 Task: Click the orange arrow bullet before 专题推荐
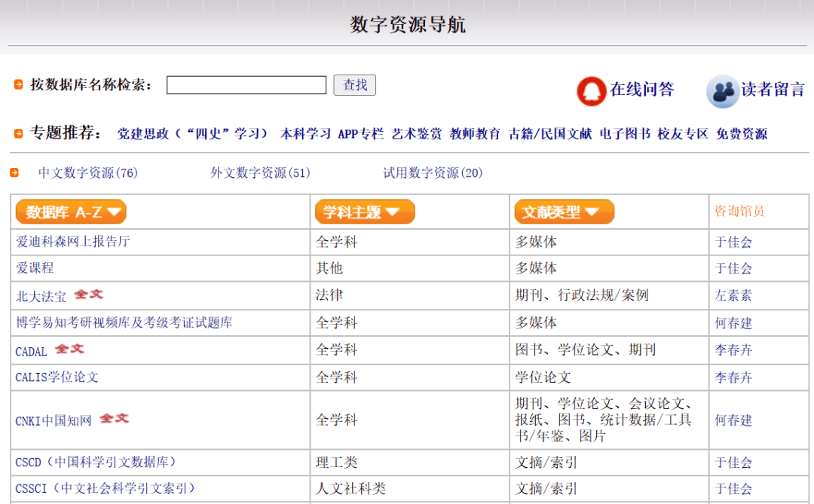[18, 133]
